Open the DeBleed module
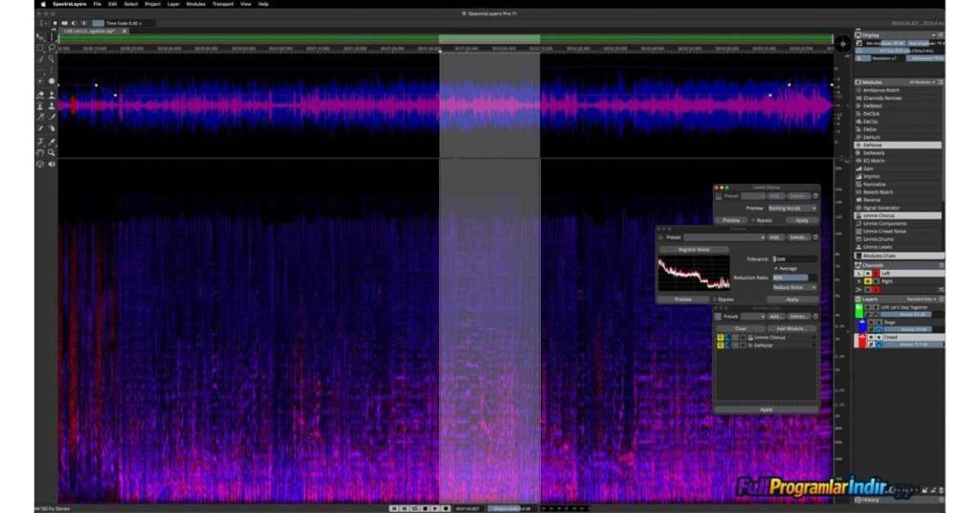 (x=898, y=106)
